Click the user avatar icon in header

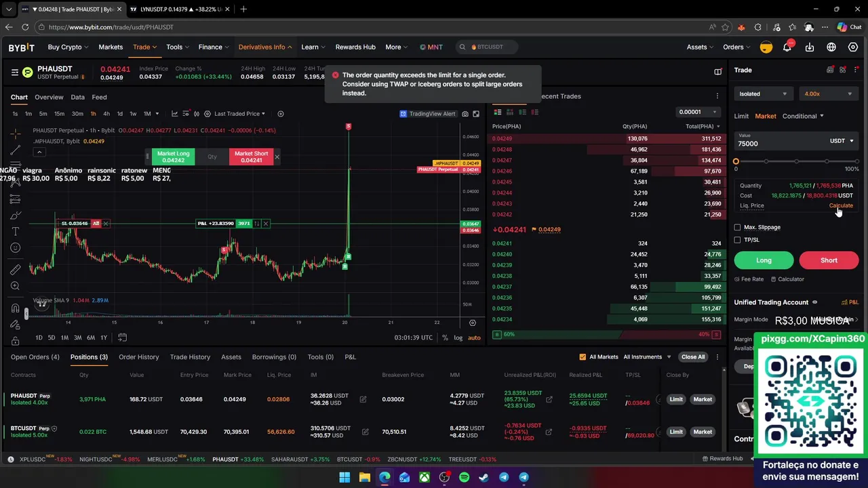[766, 47]
